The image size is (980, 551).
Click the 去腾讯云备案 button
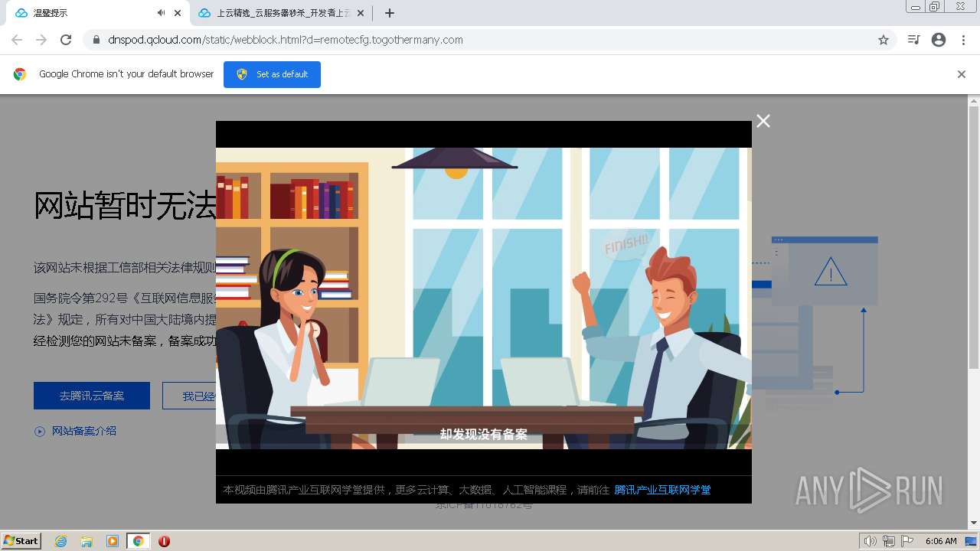coord(92,396)
